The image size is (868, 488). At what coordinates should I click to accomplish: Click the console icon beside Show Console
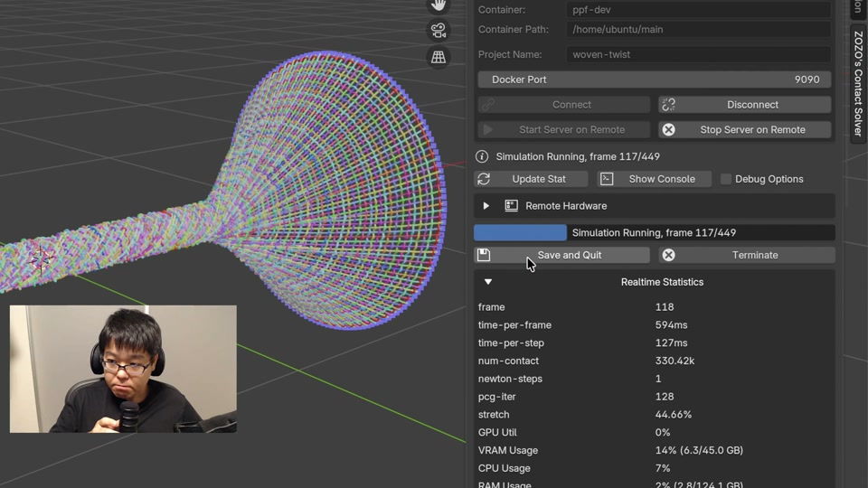[x=607, y=179]
